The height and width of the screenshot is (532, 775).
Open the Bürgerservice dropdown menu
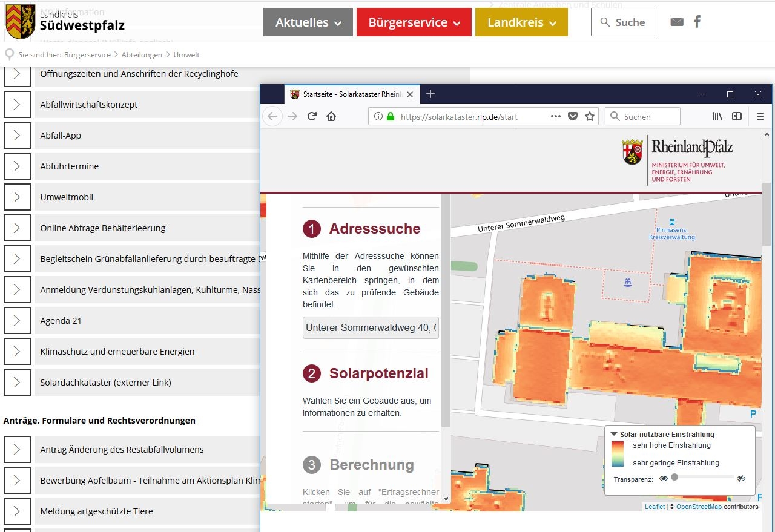coord(414,22)
